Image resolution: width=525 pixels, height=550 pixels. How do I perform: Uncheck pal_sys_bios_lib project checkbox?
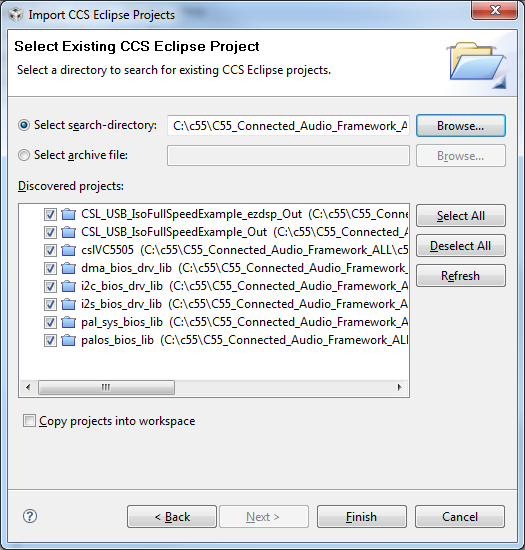click(x=50, y=322)
